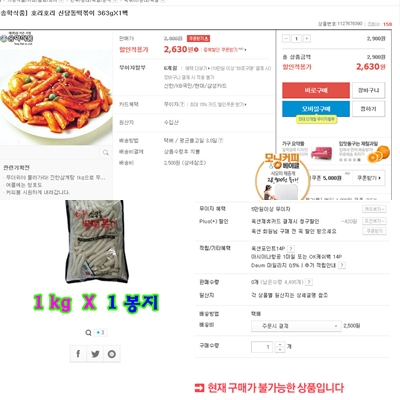Decrease quantity with top minus button
The height and width of the screenshot is (400, 400).
pos(286,39)
